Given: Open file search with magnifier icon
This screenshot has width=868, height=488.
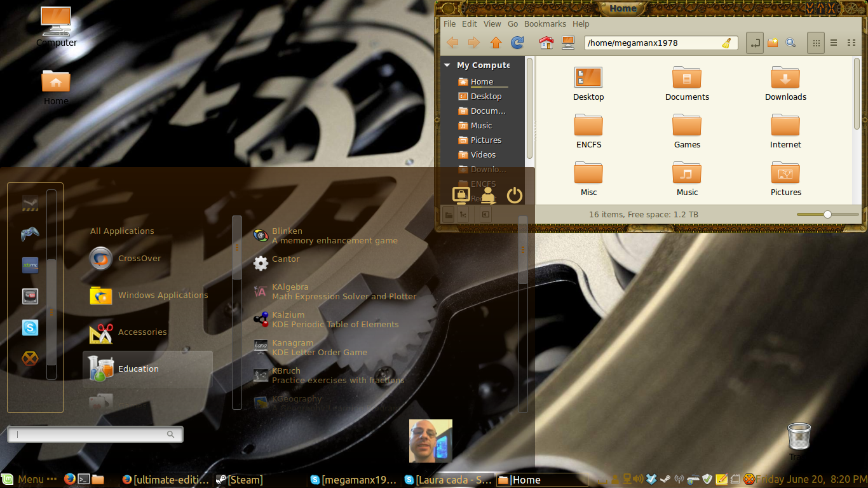Looking at the screenshot, I should coord(791,43).
